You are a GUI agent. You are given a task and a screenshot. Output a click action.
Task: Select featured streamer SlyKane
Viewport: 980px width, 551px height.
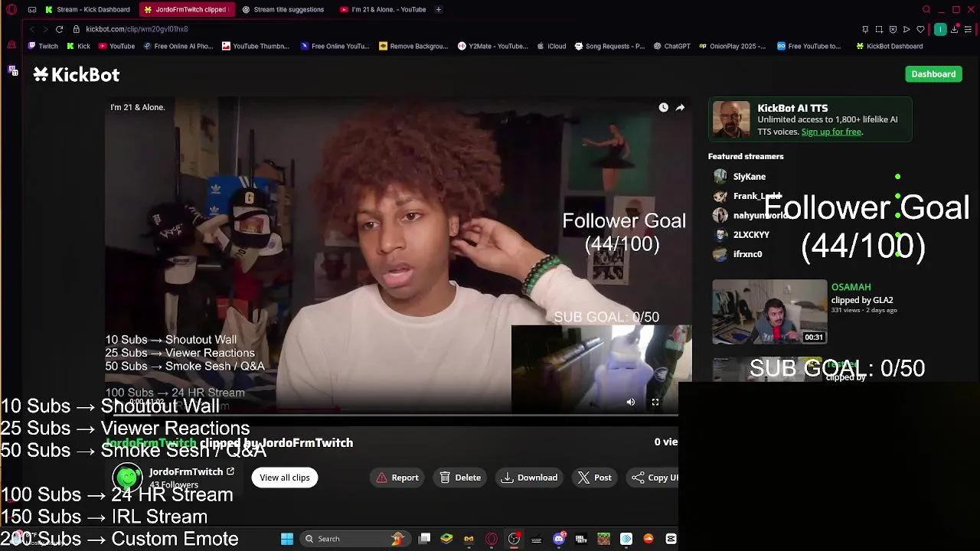coord(750,177)
